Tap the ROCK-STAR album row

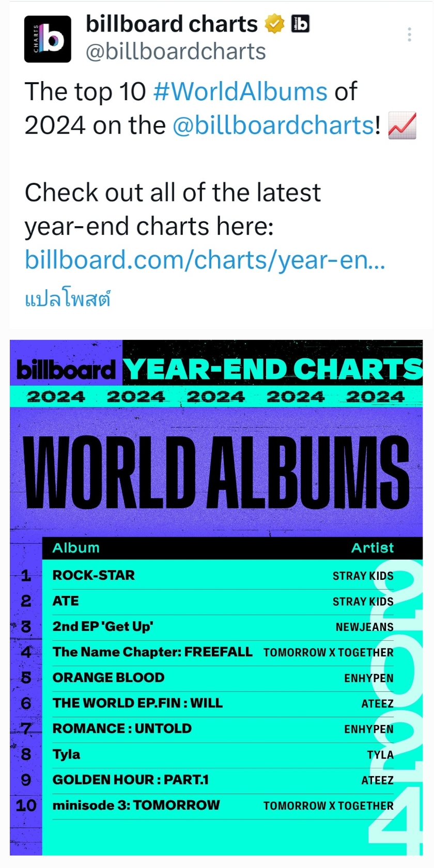[x=223, y=576]
